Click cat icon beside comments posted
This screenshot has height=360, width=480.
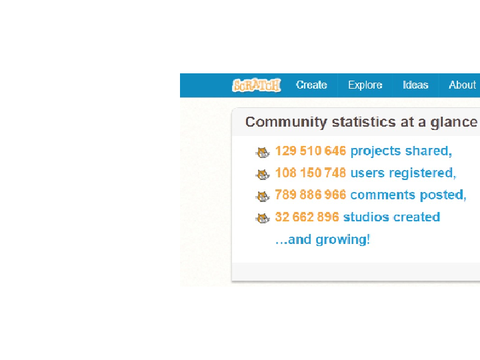click(x=262, y=196)
